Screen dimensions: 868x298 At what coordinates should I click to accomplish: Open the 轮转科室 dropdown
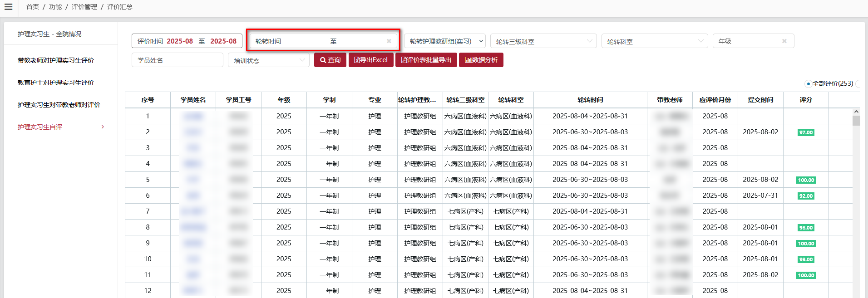click(655, 41)
